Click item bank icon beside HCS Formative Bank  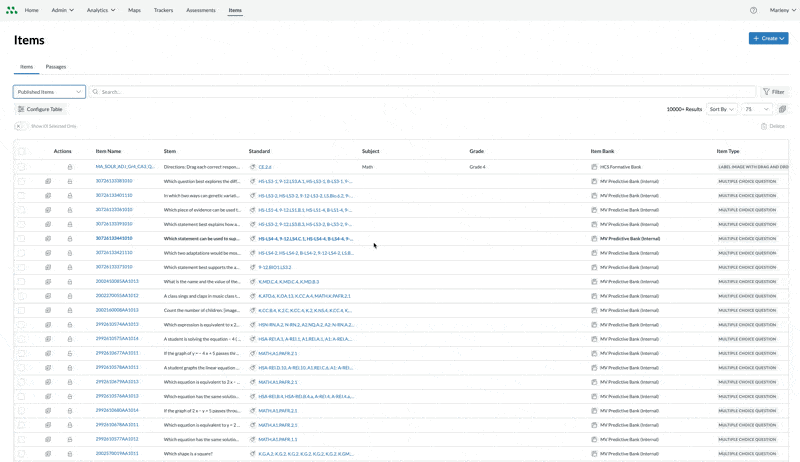pos(594,167)
